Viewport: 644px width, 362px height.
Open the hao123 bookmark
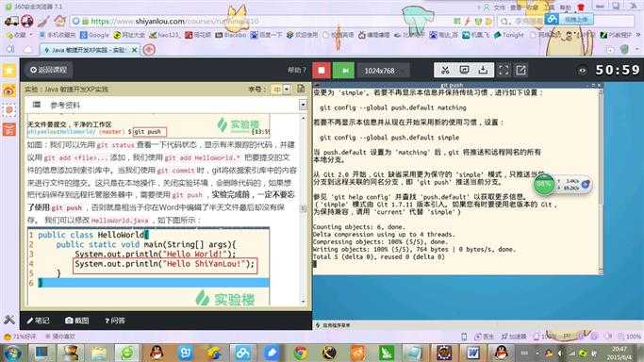click(x=164, y=35)
